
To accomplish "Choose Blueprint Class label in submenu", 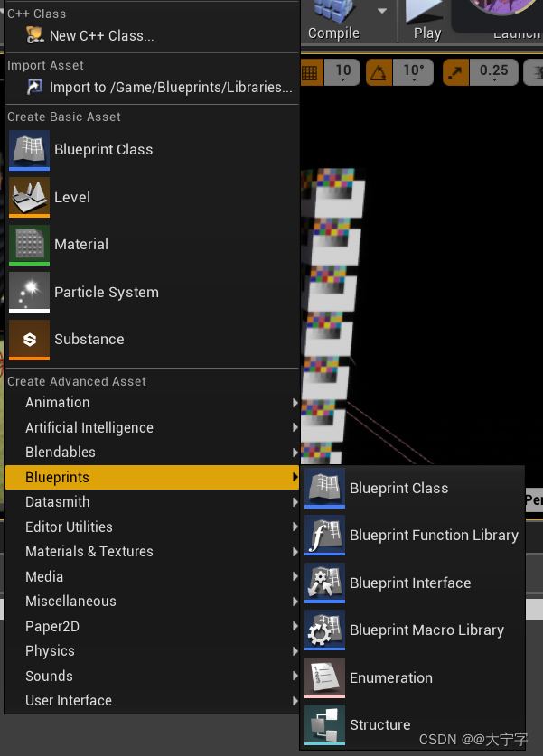I will pyautogui.click(x=398, y=489).
